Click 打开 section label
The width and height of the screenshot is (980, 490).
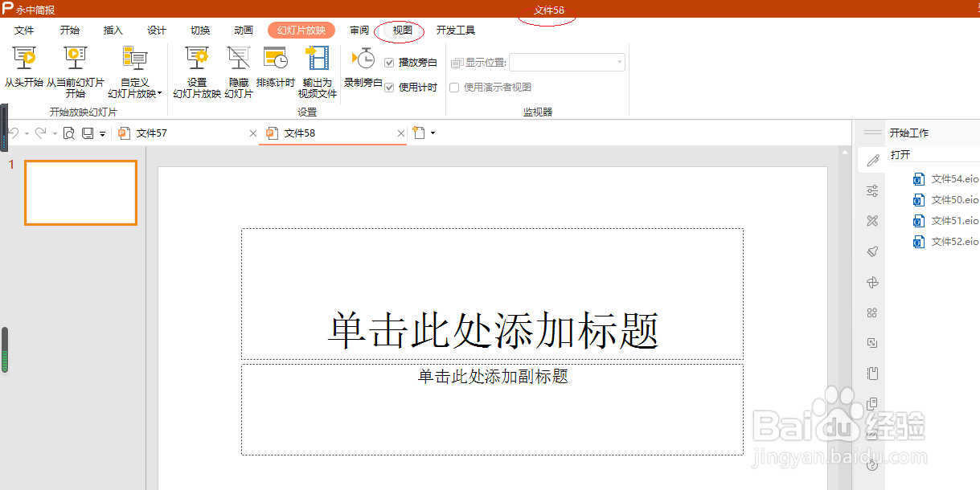[900, 154]
